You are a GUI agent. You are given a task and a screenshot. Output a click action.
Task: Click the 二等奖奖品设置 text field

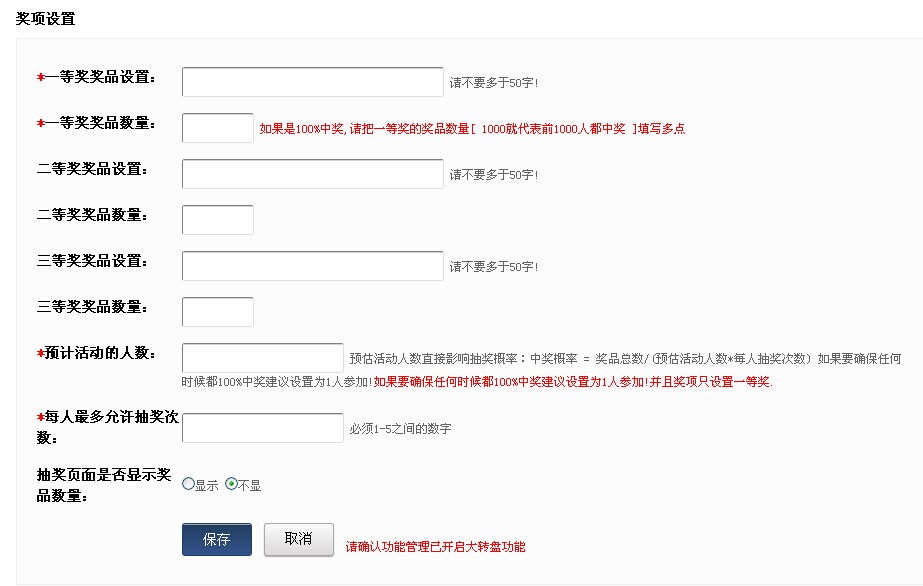point(312,174)
